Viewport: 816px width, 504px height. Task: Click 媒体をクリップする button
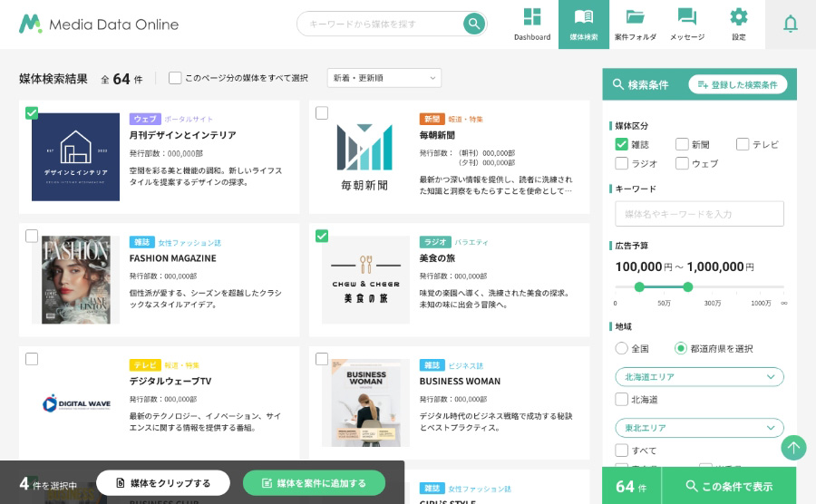(163, 483)
